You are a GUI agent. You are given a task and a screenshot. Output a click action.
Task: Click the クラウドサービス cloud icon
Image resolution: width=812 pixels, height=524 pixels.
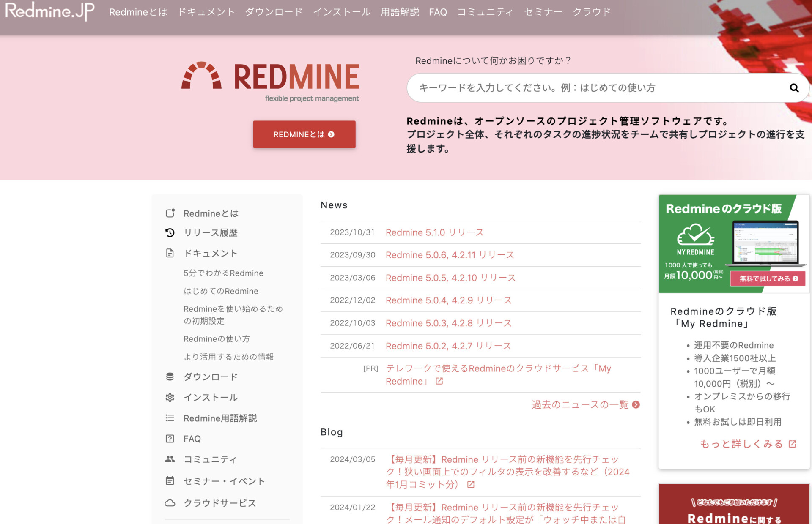170,503
